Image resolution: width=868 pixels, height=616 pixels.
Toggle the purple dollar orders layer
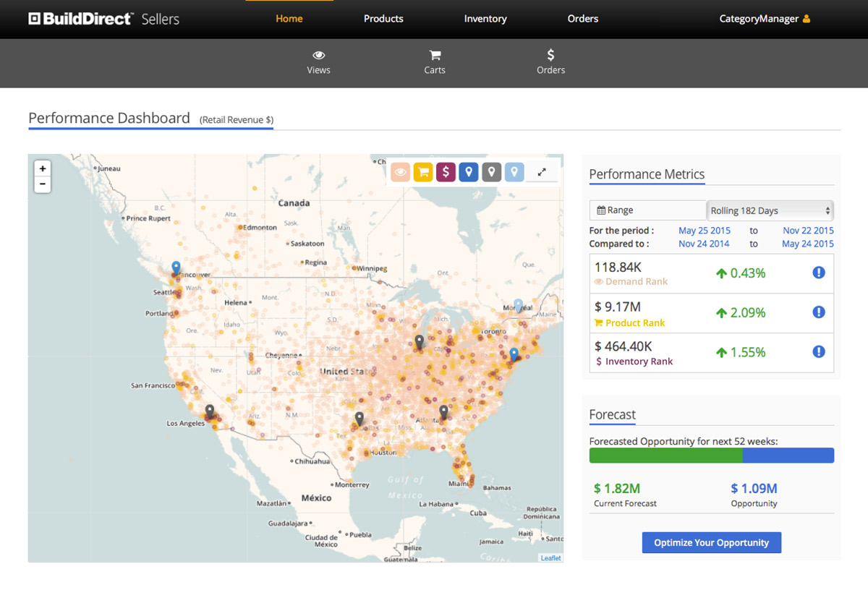446,172
